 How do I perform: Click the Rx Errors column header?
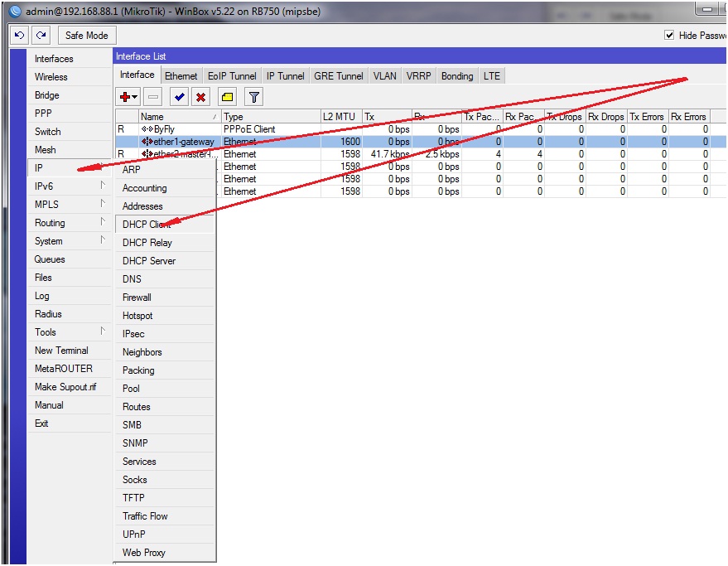tap(689, 117)
